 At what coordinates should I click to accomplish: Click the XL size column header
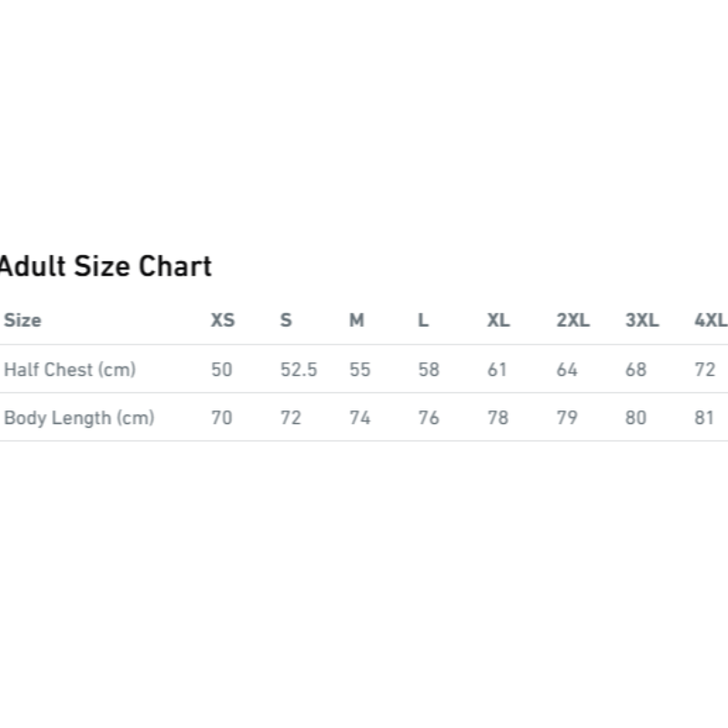click(498, 320)
